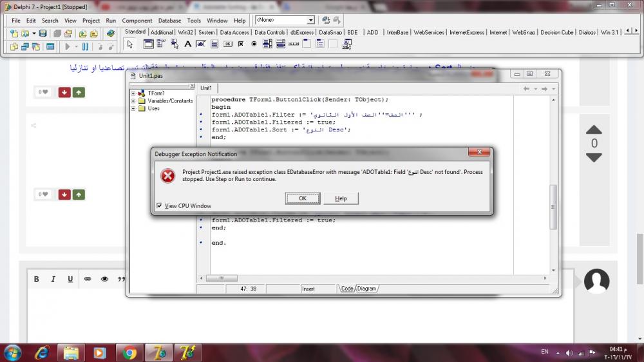Pick the RadioButton component icon
This screenshot has height=362, width=644.
[x=254, y=44]
